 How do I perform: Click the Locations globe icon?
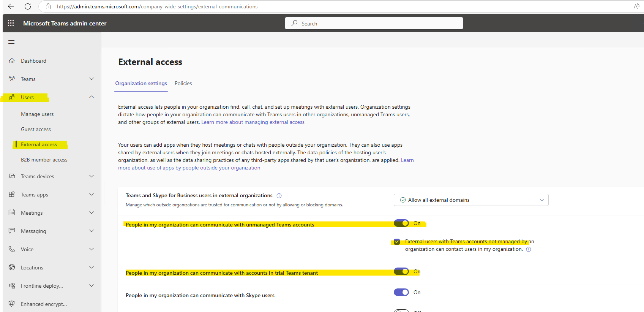click(x=12, y=268)
